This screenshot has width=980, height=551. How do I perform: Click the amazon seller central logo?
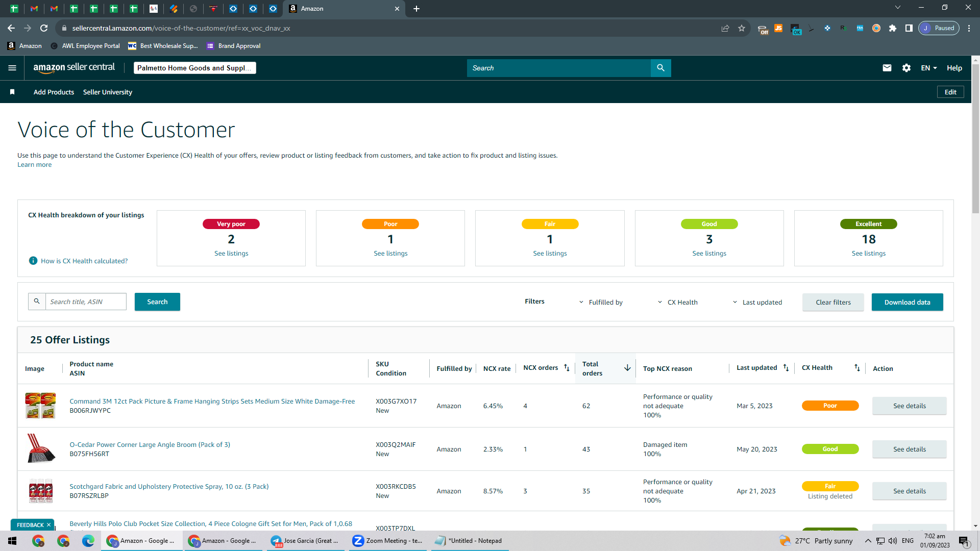pyautogui.click(x=74, y=68)
